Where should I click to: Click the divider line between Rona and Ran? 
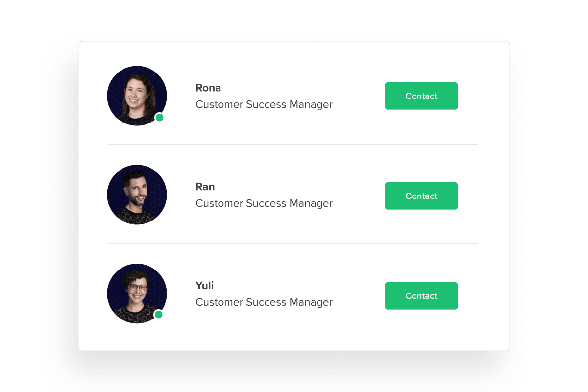(x=293, y=145)
